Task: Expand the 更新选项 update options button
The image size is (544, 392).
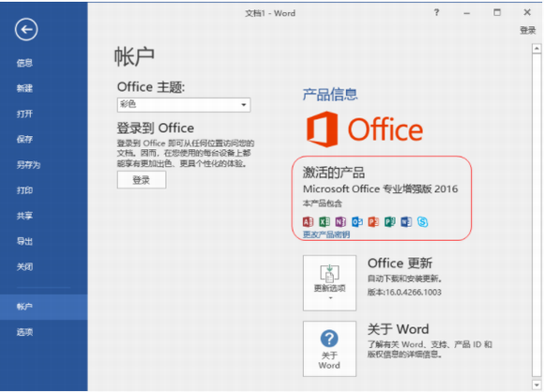Action: tap(329, 283)
